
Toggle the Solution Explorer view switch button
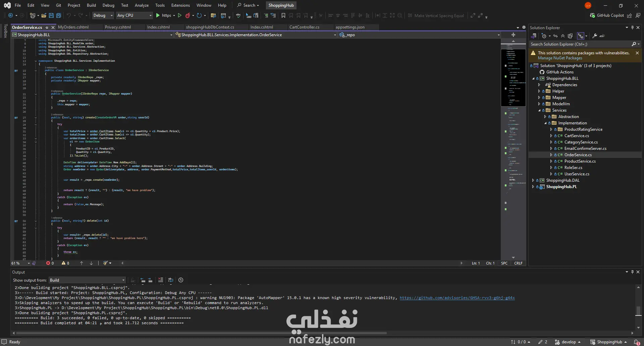coord(534,36)
